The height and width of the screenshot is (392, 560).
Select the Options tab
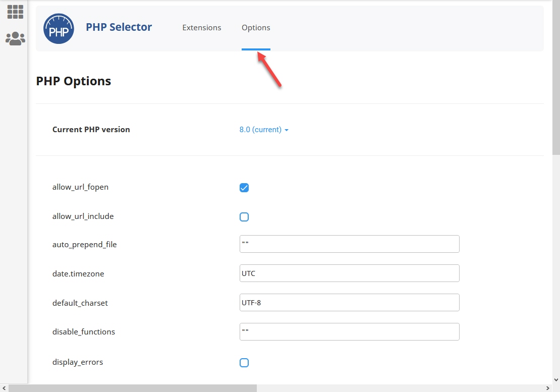coord(256,27)
